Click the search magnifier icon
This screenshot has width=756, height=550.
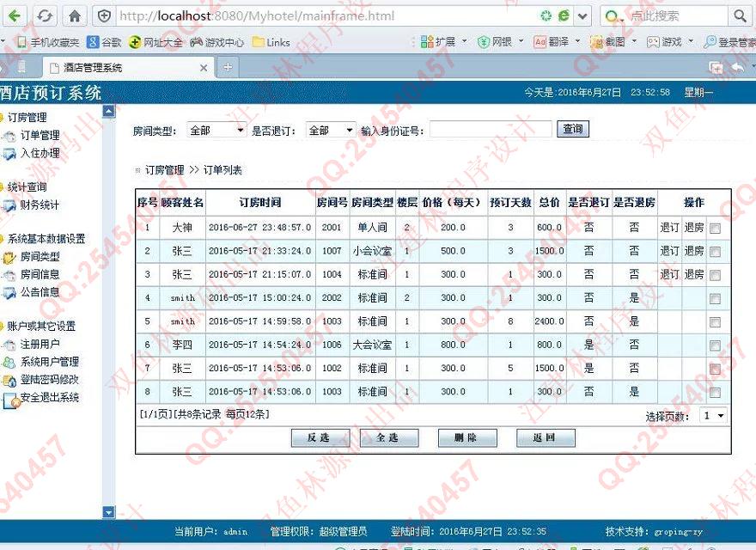click(740, 15)
